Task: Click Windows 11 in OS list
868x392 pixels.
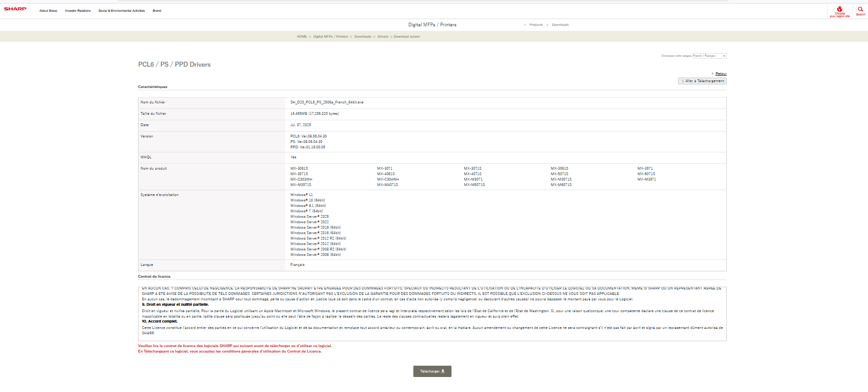Action: click(302, 195)
